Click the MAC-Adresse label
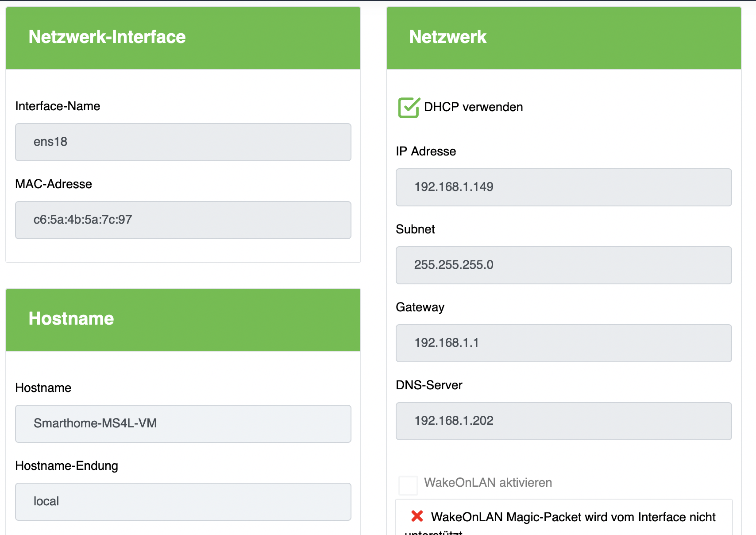 click(x=54, y=184)
